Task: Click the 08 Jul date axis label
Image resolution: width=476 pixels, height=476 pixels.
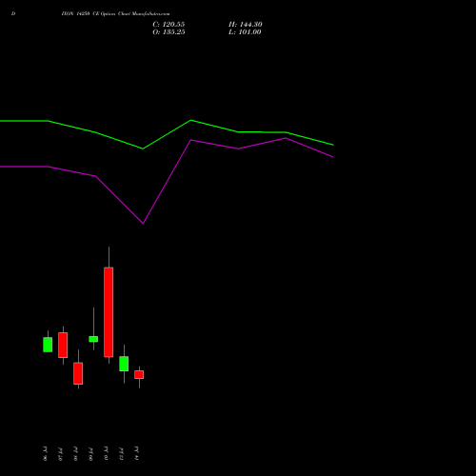Action: point(75,454)
